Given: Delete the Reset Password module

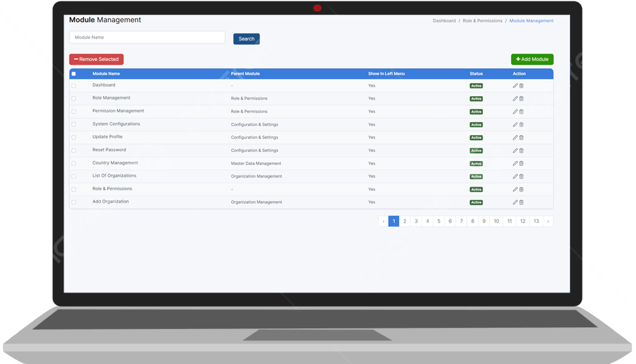Looking at the screenshot, I should tap(521, 150).
